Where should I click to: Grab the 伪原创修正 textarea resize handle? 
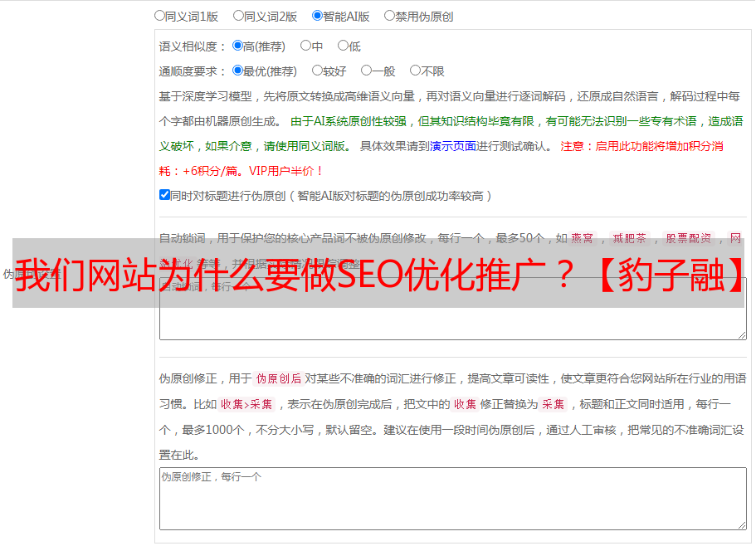pos(742,525)
